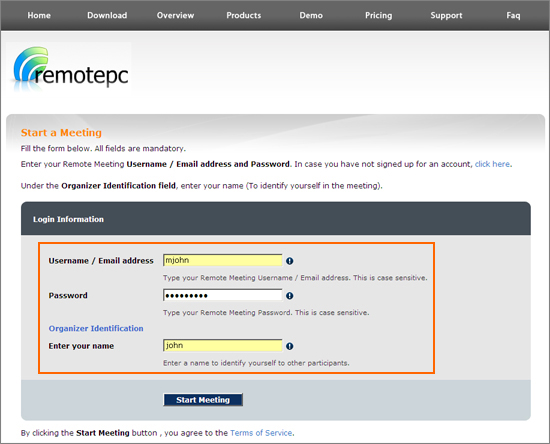Viewport: 550px width, 444px height.
Task: Open the Terms of Service link
Action: pyautogui.click(x=261, y=433)
